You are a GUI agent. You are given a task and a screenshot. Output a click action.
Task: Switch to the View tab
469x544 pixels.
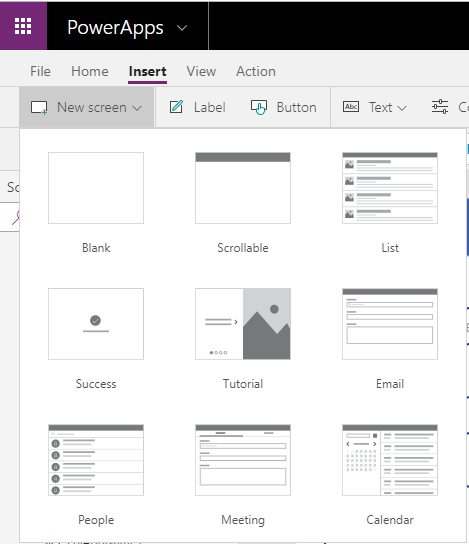201,71
